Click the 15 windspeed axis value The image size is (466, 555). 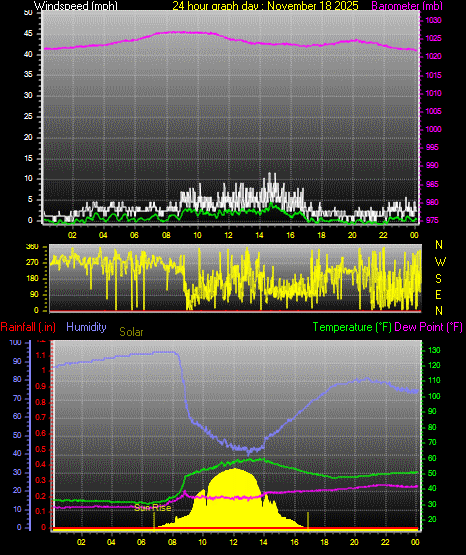point(28,158)
